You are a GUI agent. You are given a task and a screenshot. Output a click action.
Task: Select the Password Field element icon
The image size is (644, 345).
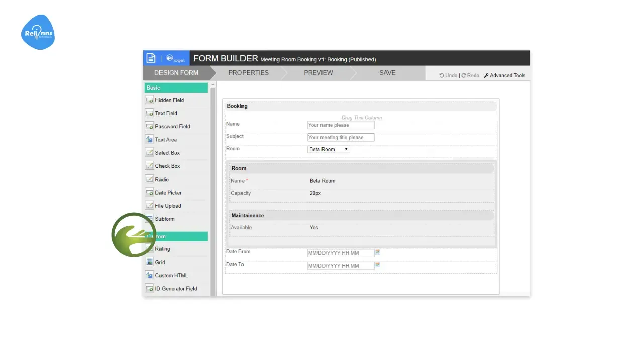149,126
